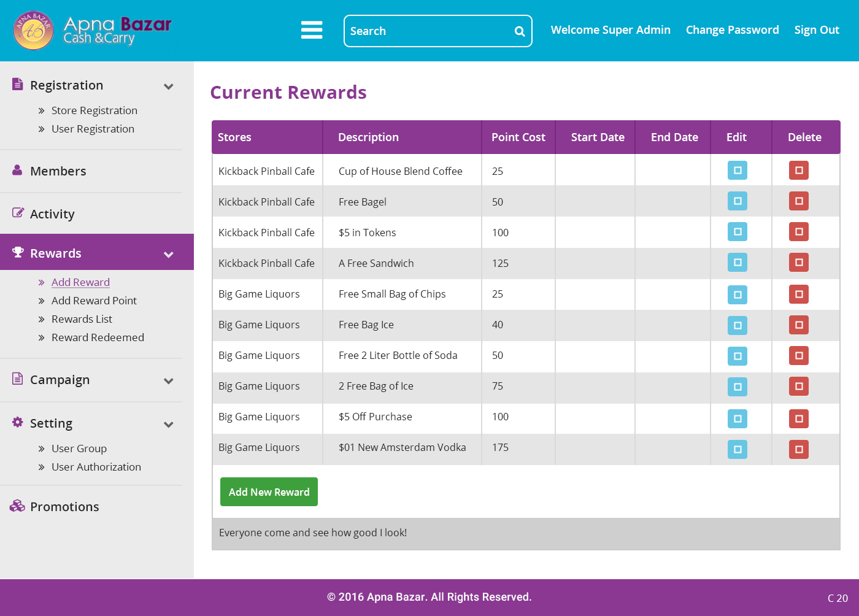The width and height of the screenshot is (859, 616).
Task: Go to Promotions in sidebar
Action: (x=64, y=507)
